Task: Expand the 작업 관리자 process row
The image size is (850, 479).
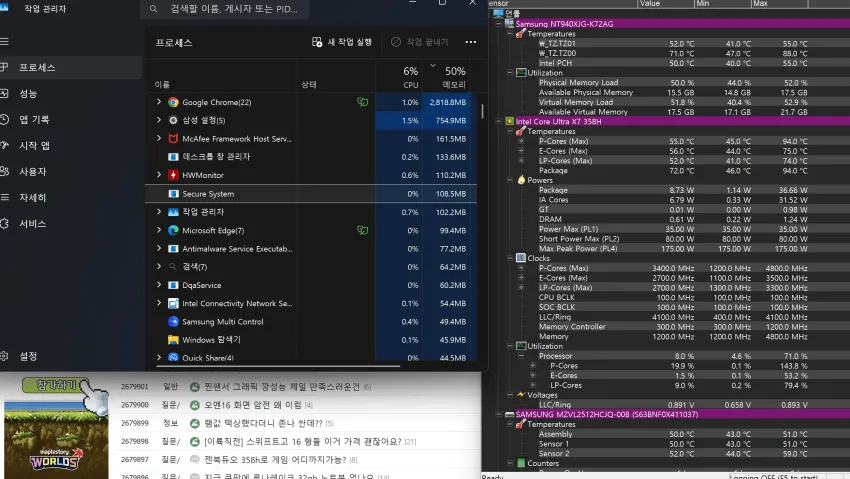Action: pos(159,211)
